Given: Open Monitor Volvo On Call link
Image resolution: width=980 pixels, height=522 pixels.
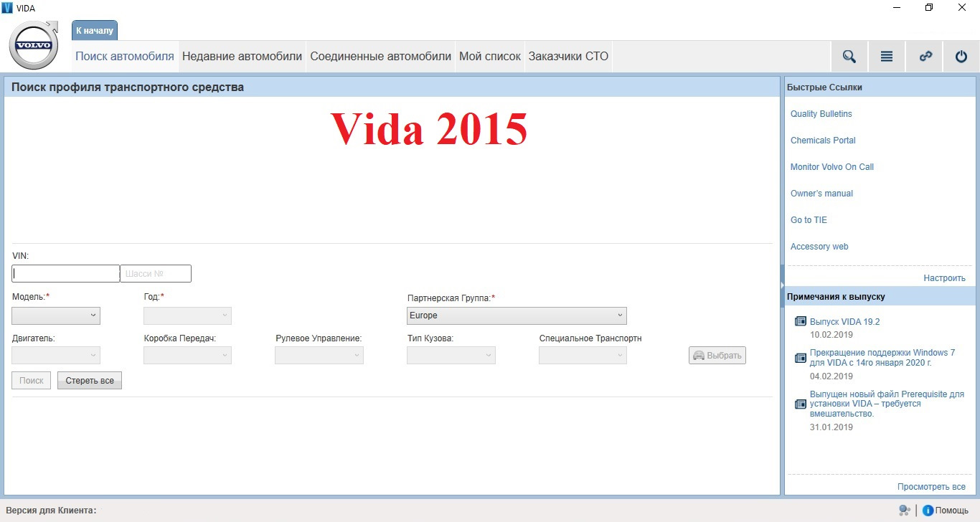Looking at the screenshot, I should [x=832, y=167].
